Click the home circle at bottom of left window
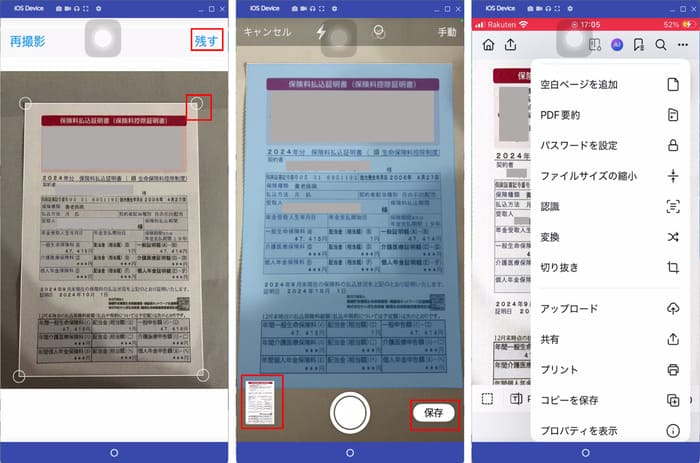 point(114,453)
